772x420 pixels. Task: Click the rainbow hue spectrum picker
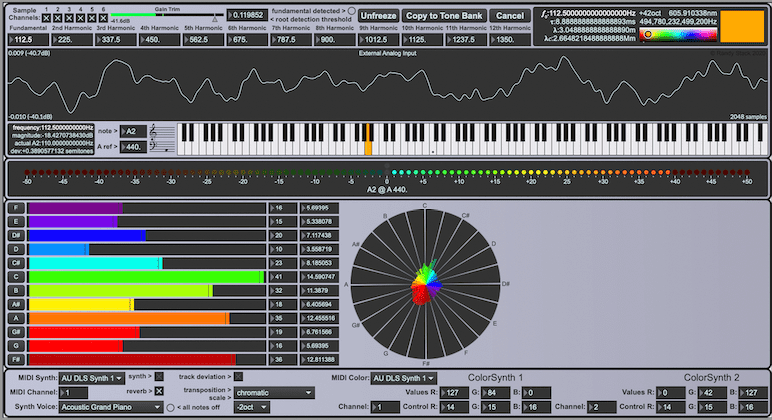(679, 34)
